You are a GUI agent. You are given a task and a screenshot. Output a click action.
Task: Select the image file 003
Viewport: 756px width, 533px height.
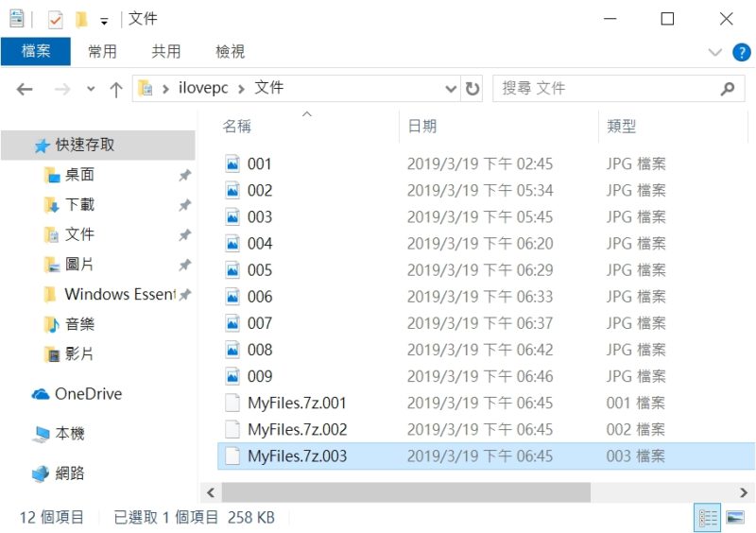click(260, 217)
